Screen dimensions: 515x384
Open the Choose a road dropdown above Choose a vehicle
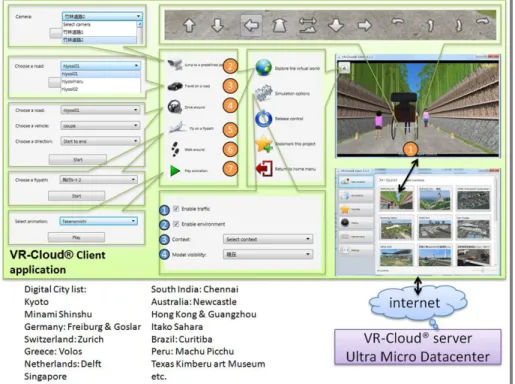[100, 110]
